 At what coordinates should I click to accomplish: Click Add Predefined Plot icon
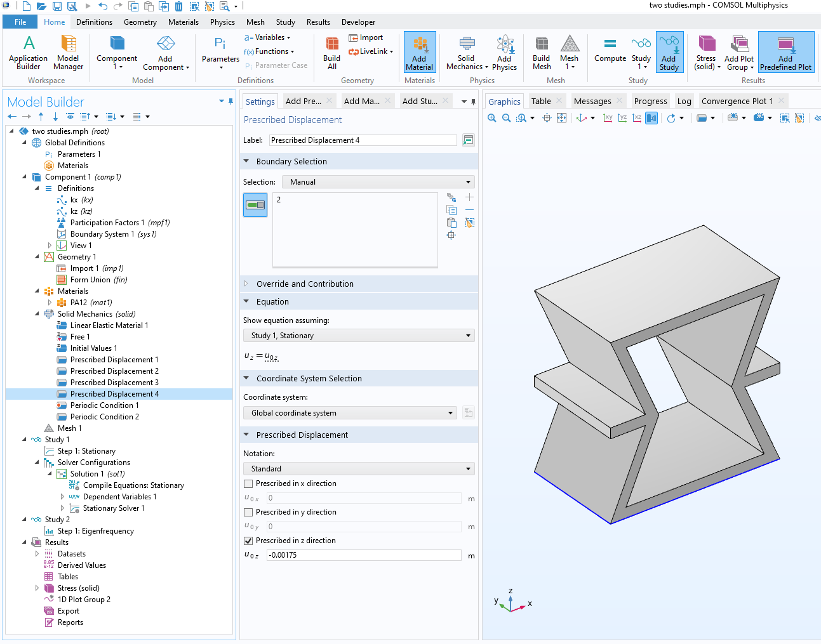tap(785, 52)
